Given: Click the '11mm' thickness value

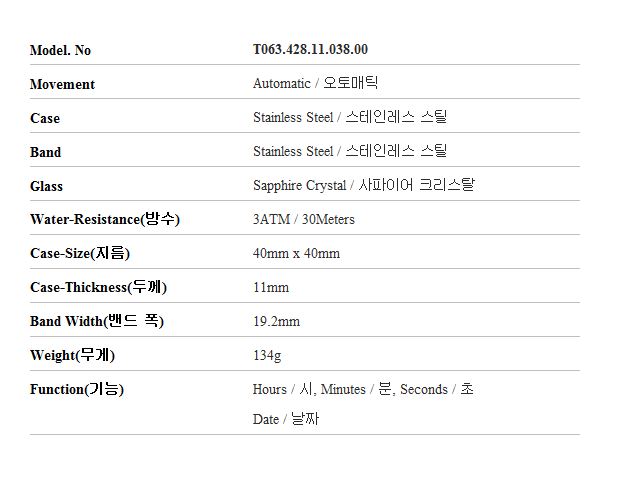Looking at the screenshot, I should pyautogui.click(x=271, y=287).
